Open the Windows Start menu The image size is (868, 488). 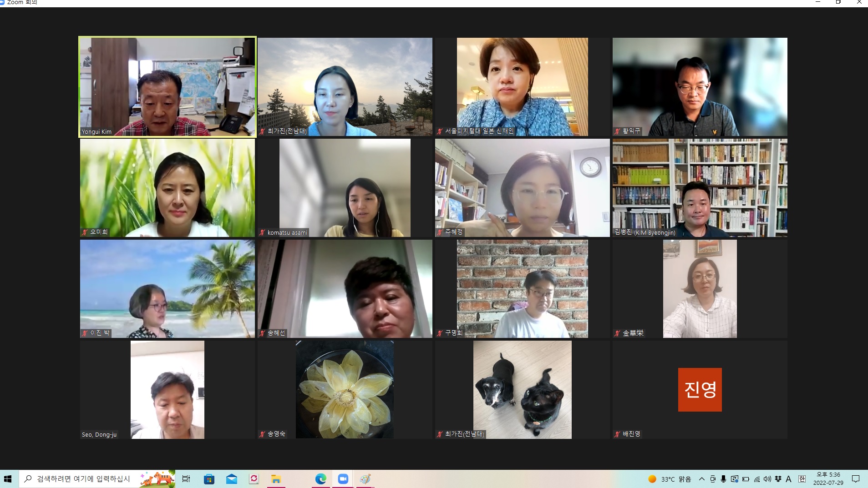8,479
